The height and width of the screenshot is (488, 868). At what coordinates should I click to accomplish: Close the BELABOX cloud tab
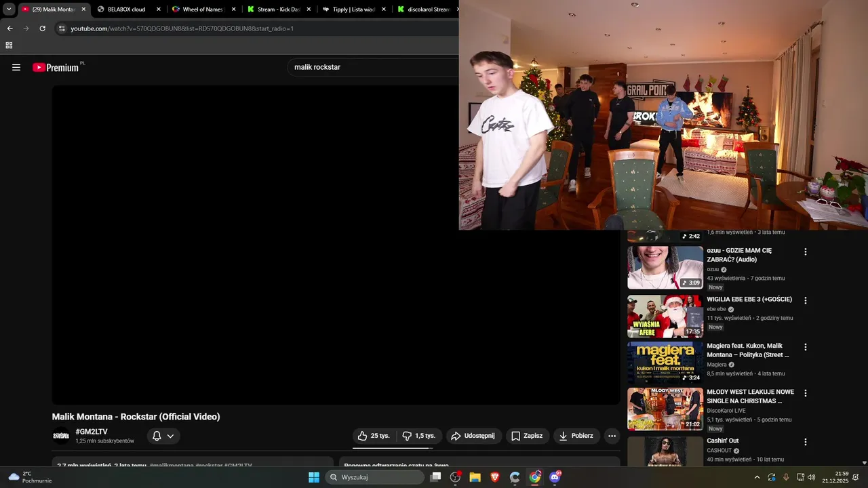click(x=159, y=9)
